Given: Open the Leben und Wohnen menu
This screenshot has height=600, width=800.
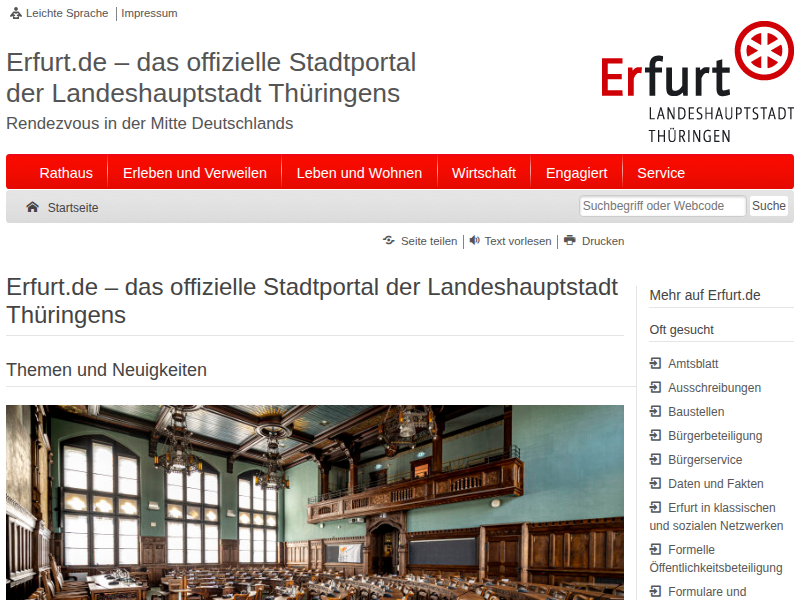Looking at the screenshot, I should tap(359, 173).
